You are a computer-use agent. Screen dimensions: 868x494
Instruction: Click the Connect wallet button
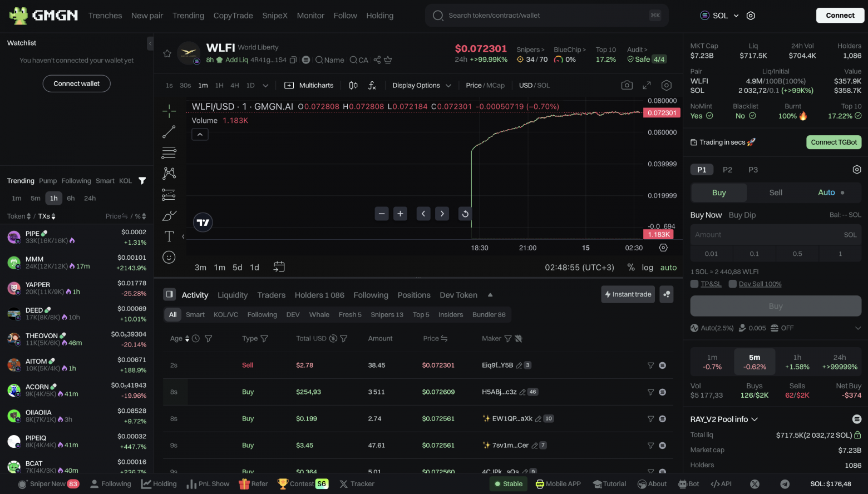[76, 83]
